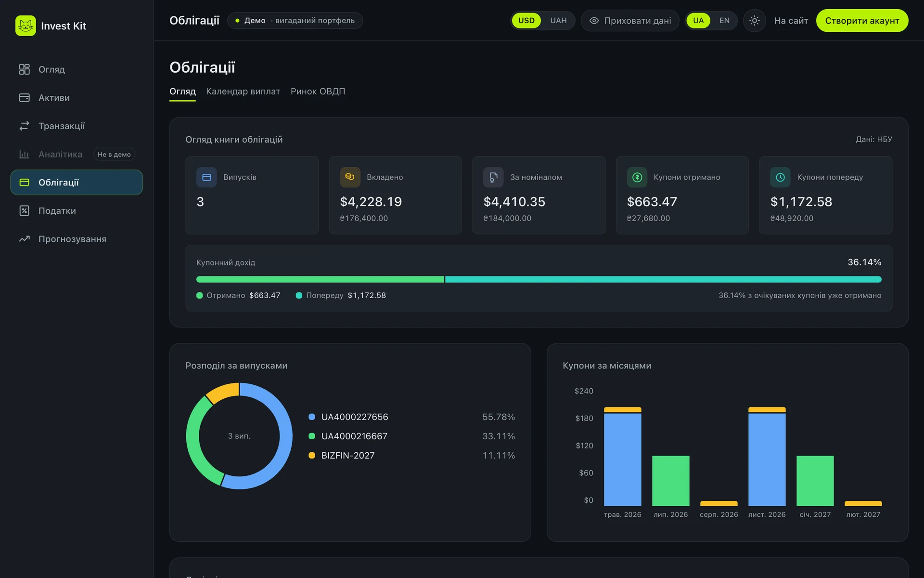Click the Аналітика bar chart icon
The width and height of the screenshot is (924, 578).
click(24, 154)
